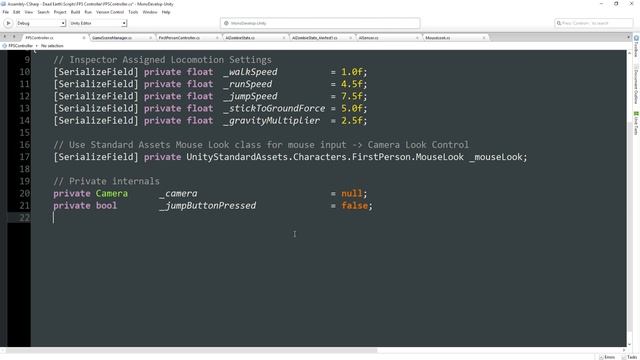
Task: Click the horizontal scrollbar right arrow
Action: point(623,350)
